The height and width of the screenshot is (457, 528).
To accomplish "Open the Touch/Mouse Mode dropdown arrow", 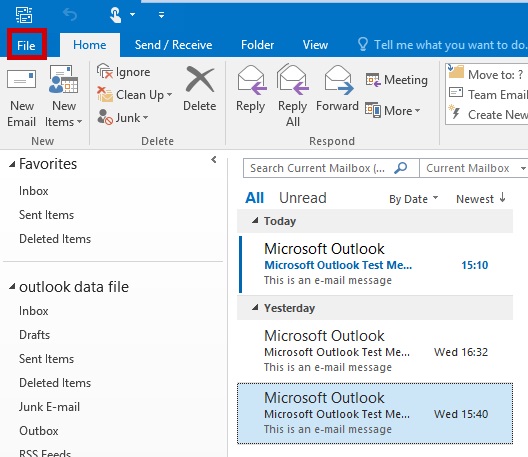I will (132, 14).
